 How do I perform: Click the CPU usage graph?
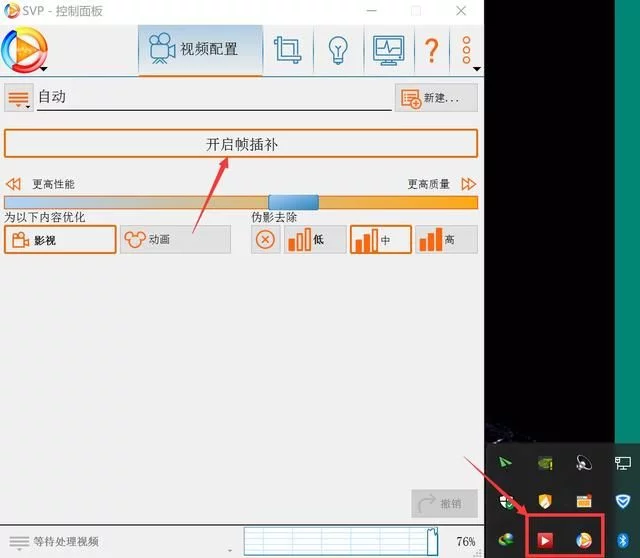click(x=341, y=541)
